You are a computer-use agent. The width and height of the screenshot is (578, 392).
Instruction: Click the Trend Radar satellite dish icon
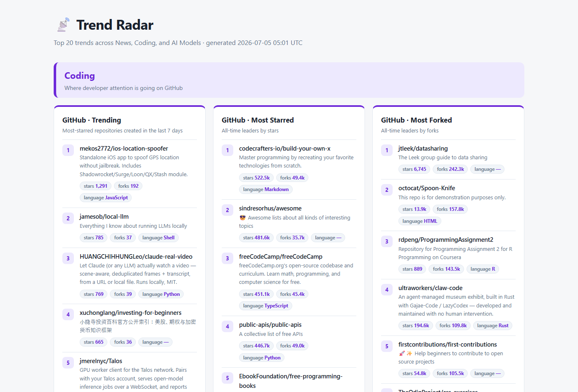tap(63, 25)
